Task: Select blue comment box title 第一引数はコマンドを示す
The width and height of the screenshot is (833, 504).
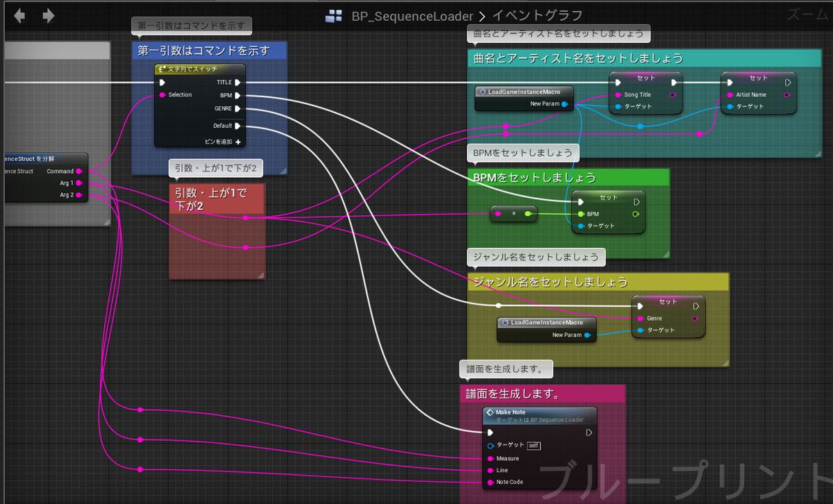Action: [203, 50]
